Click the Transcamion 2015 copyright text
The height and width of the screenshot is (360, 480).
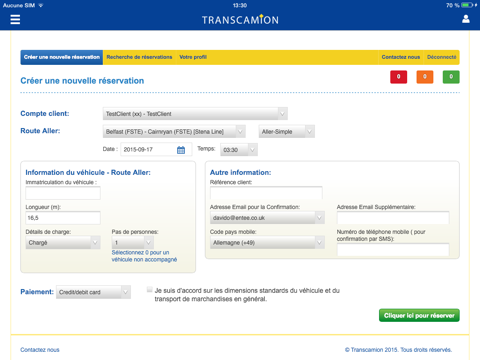click(398, 350)
